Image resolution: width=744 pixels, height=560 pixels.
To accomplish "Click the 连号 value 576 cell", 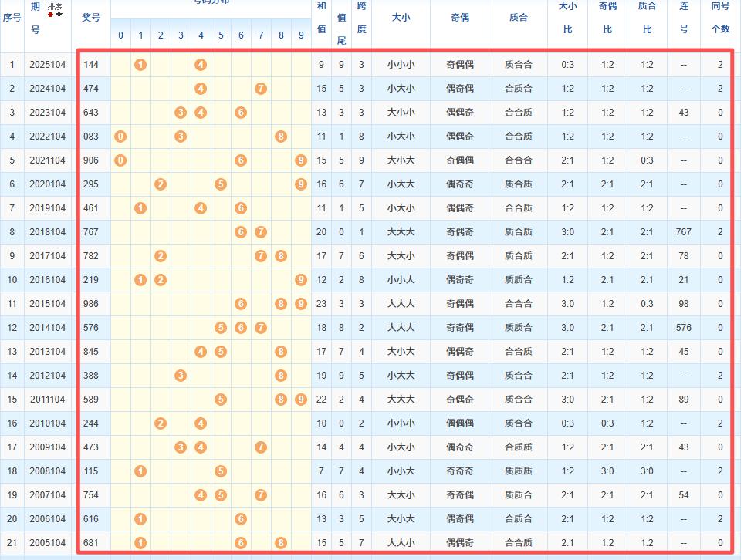I will coord(683,328).
